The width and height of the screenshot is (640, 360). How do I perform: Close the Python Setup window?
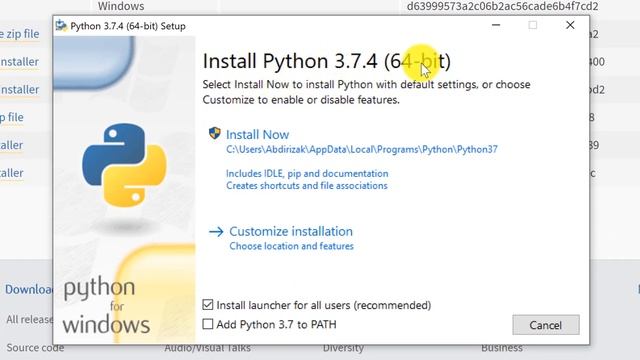(570, 25)
